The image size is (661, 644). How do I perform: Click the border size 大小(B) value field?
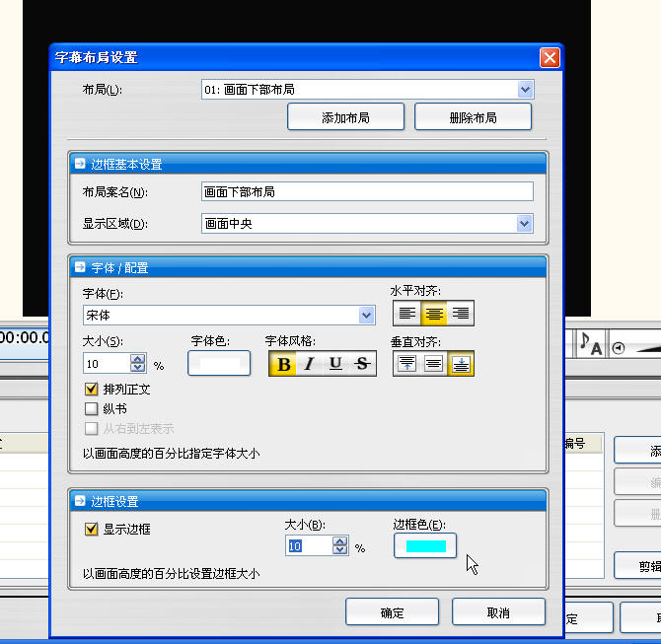point(310,545)
